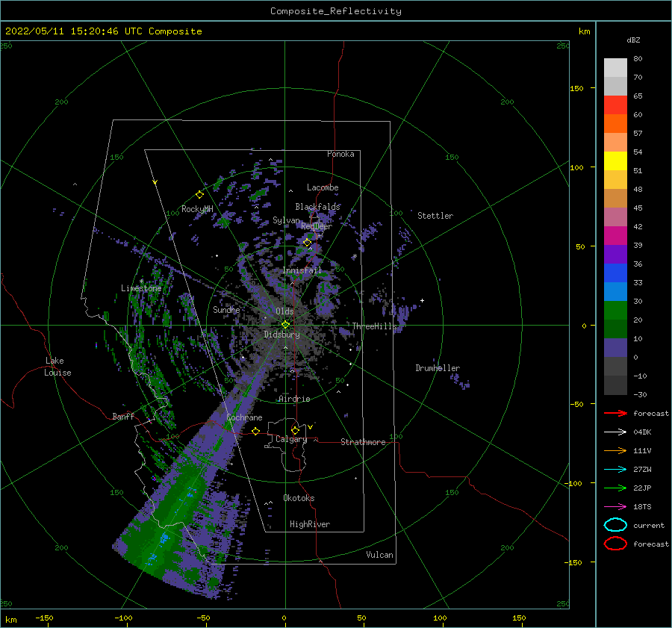Click the dBZ legend heading
672x628 pixels.
(633, 40)
